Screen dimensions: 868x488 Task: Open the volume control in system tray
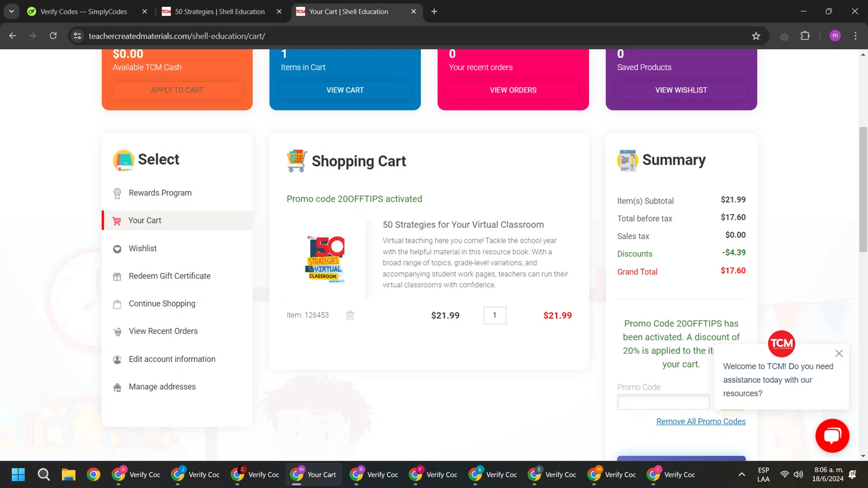(x=799, y=475)
